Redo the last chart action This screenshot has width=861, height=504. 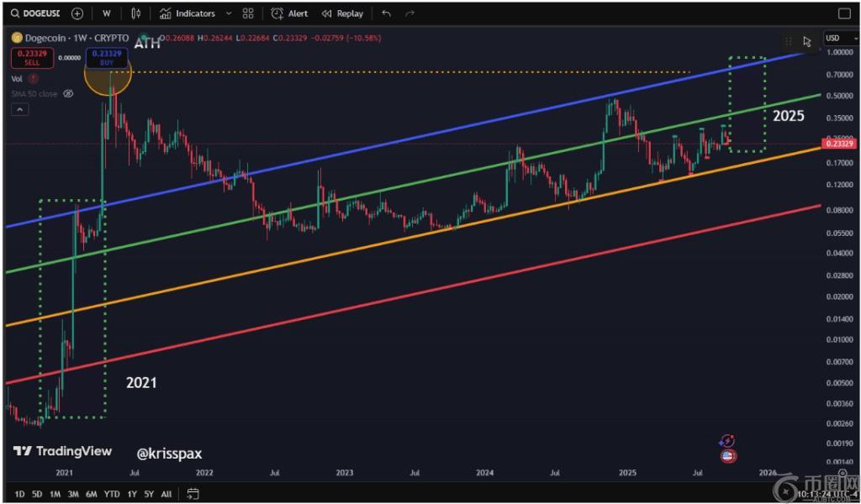[x=409, y=13]
